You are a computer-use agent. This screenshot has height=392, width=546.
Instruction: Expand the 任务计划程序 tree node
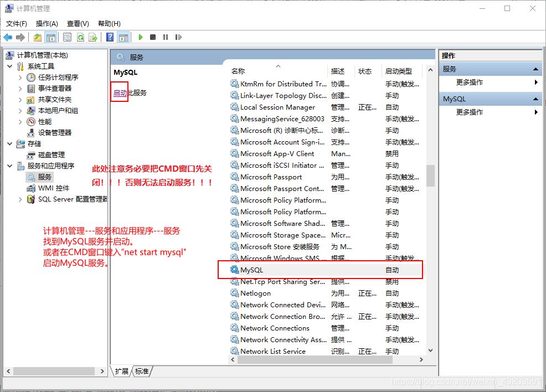[x=20, y=78]
